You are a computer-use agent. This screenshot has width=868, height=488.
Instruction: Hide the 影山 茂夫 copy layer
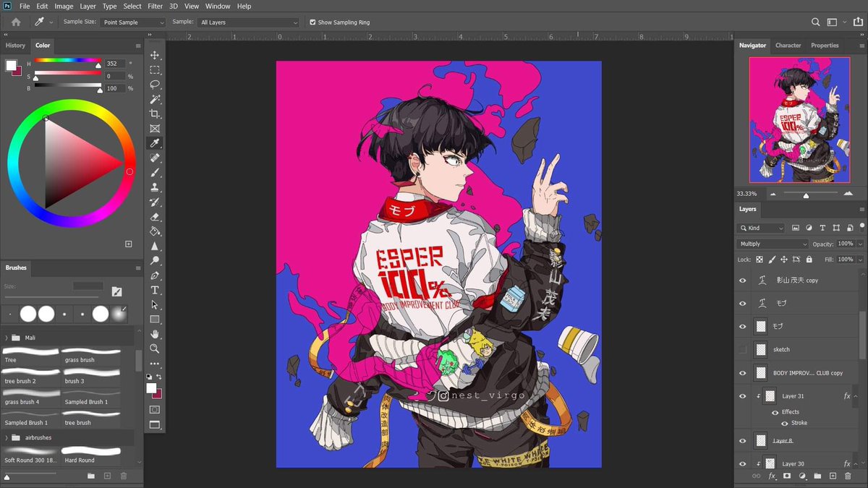tap(742, 281)
